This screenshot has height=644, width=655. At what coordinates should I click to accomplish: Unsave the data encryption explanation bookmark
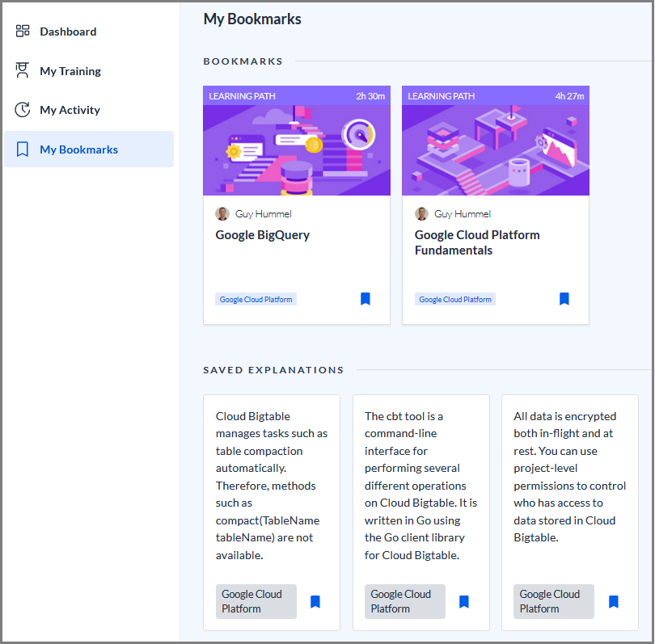click(x=613, y=601)
